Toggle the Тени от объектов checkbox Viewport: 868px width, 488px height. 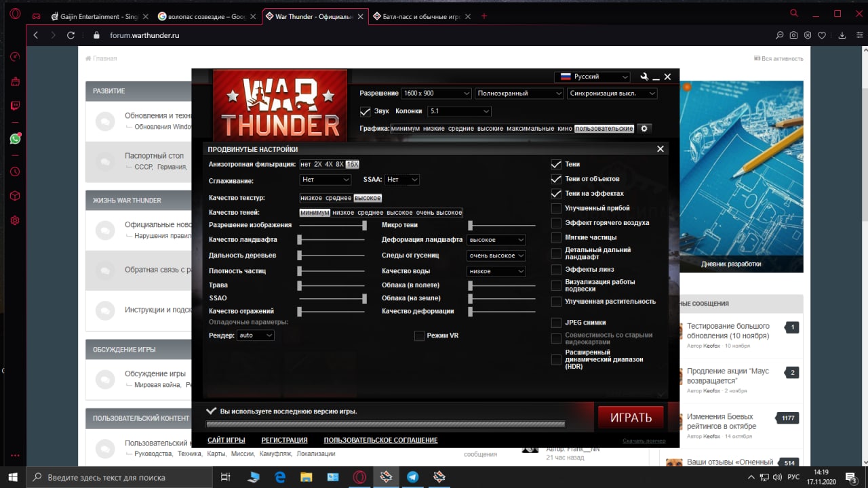pos(556,179)
